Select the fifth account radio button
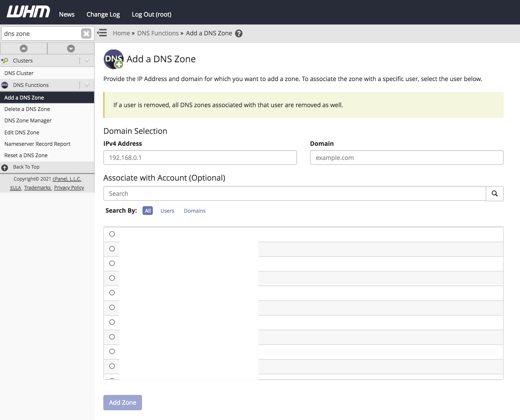The image size is (520, 420). click(112, 293)
